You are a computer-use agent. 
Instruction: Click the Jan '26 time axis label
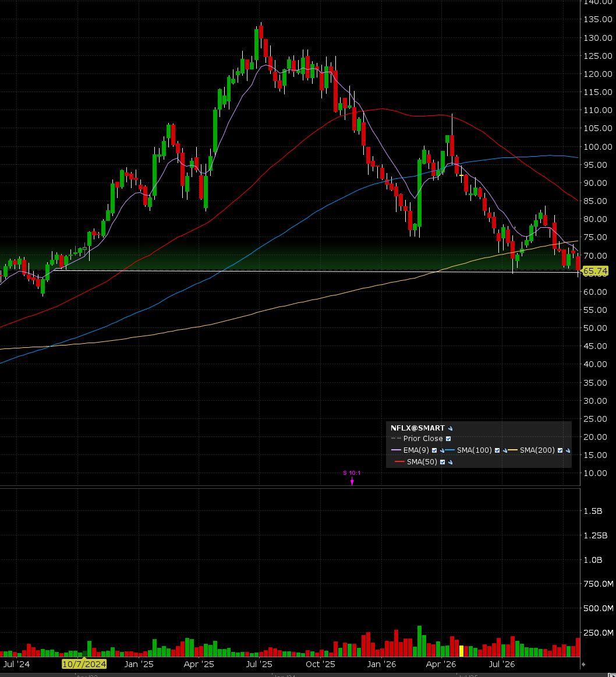(381, 664)
